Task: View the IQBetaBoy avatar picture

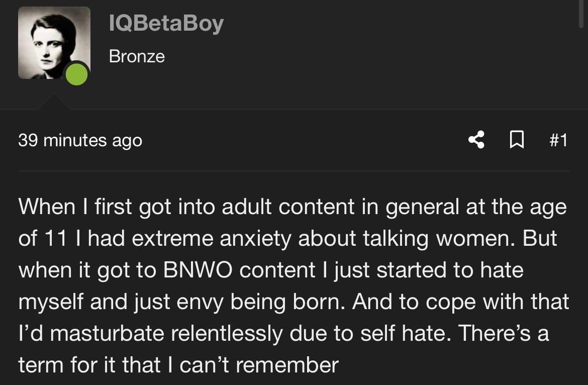Action: pos(54,43)
